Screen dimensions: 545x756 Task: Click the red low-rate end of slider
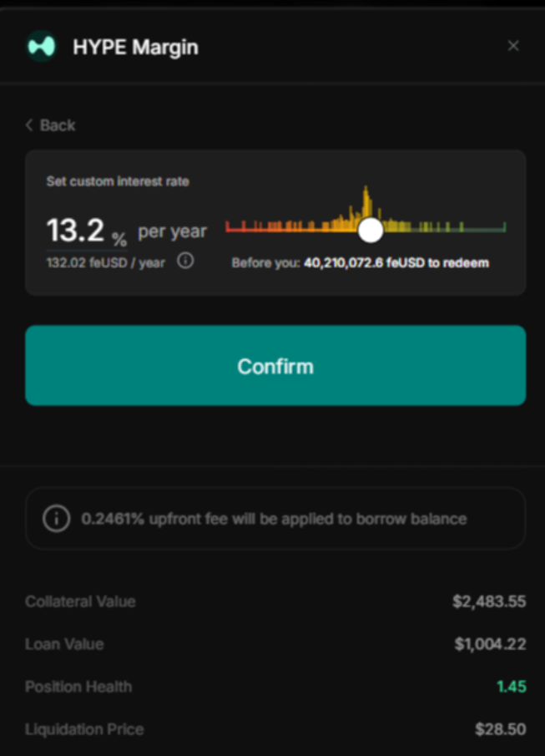228,226
